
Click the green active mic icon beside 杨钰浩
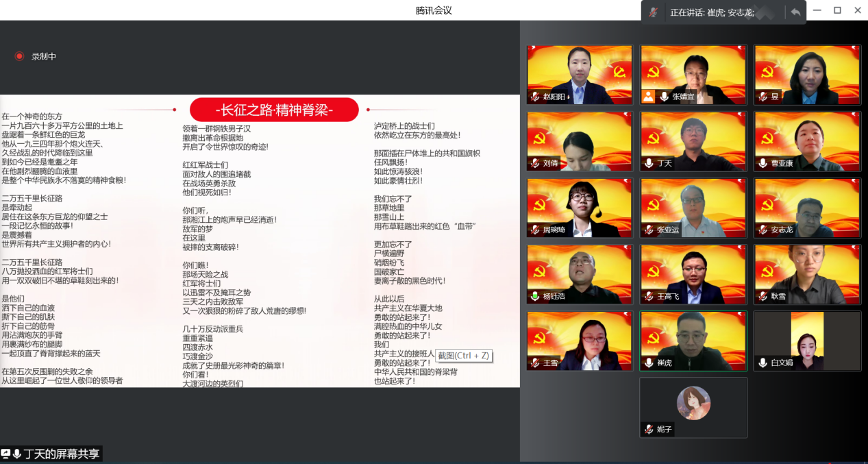(535, 296)
